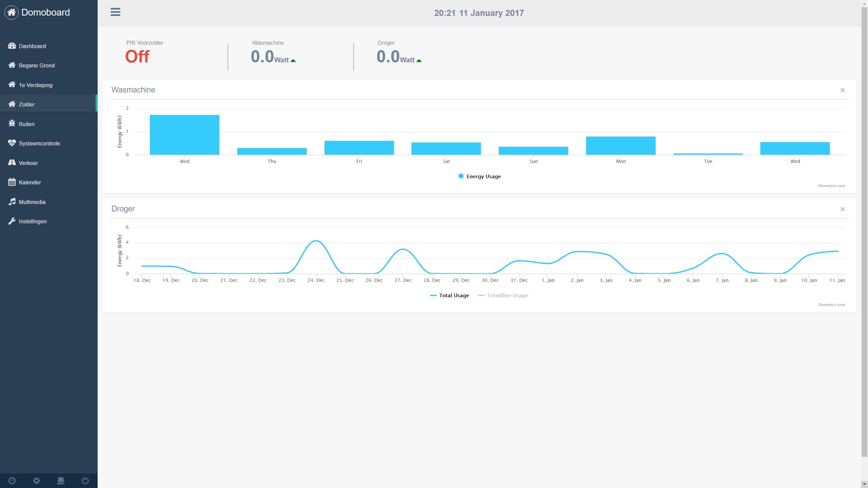The width and height of the screenshot is (868, 488).
Task: Click the Thu bar in Wasmachine chart
Action: pos(272,151)
